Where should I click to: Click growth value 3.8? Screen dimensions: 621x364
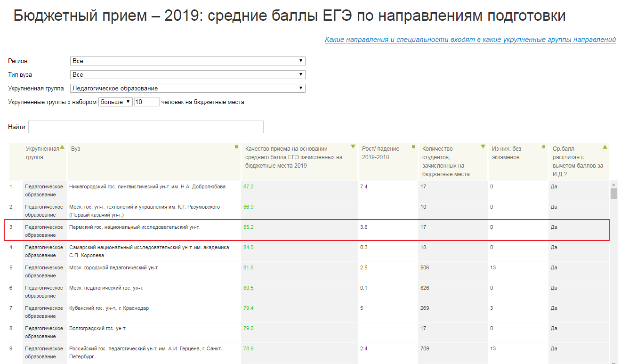pos(364,227)
